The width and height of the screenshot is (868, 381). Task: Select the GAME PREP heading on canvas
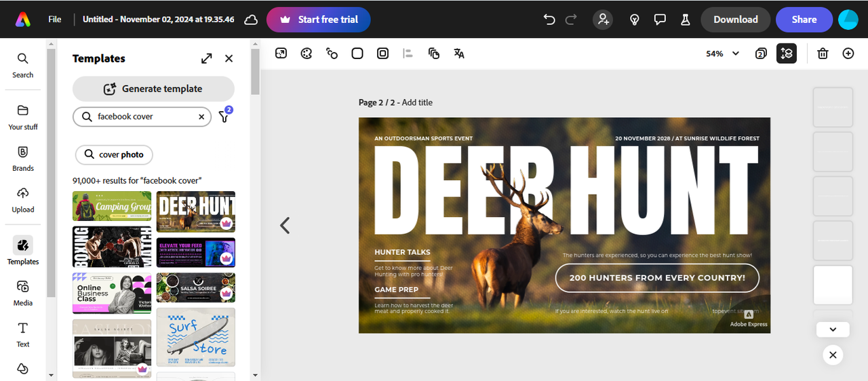pos(396,289)
